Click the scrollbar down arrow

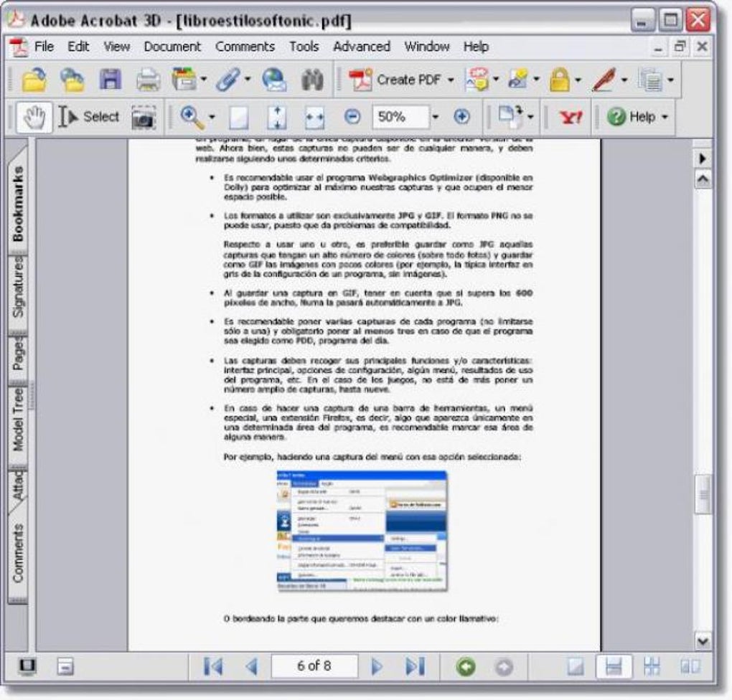pyautogui.click(x=703, y=641)
